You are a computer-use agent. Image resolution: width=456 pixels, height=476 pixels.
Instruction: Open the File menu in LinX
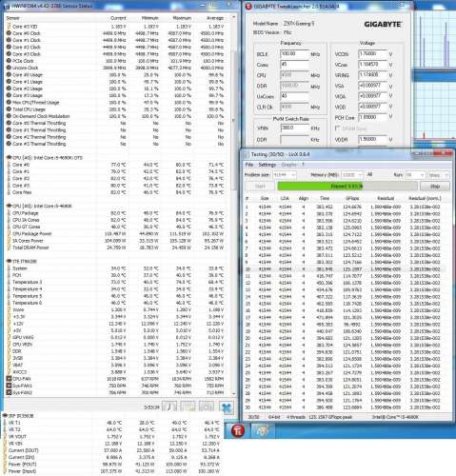(x=249, y=165)
